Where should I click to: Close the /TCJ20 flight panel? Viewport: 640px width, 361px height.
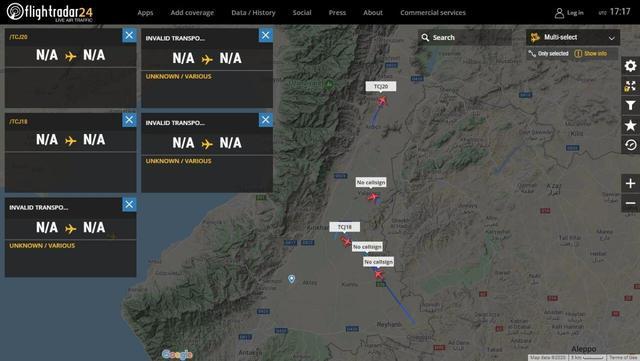[x=129, y=35]
